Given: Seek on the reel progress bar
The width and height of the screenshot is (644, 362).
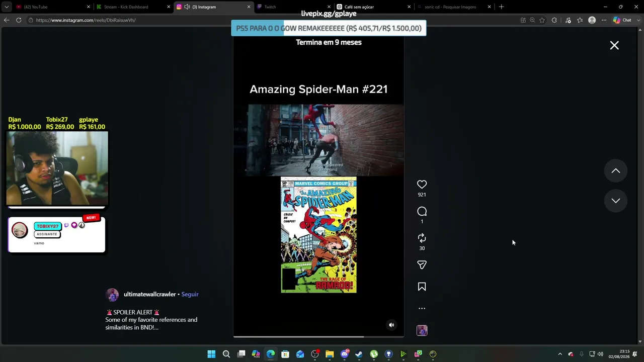Looking at the screenshot, I should (318, 336).
